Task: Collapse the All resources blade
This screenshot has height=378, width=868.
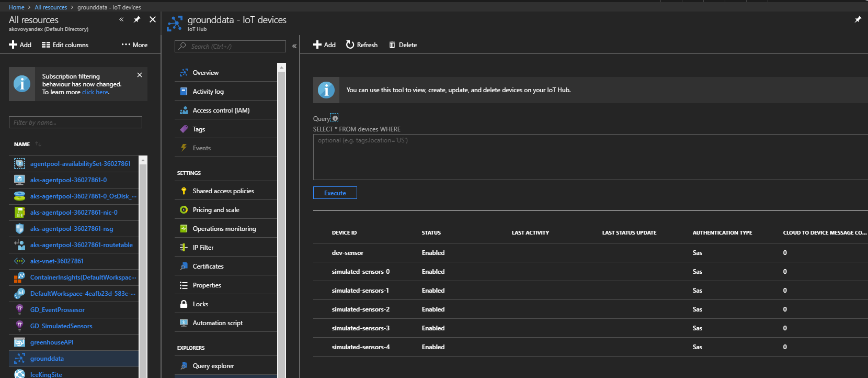Action: pyautogui.click(x=121, y=19)
